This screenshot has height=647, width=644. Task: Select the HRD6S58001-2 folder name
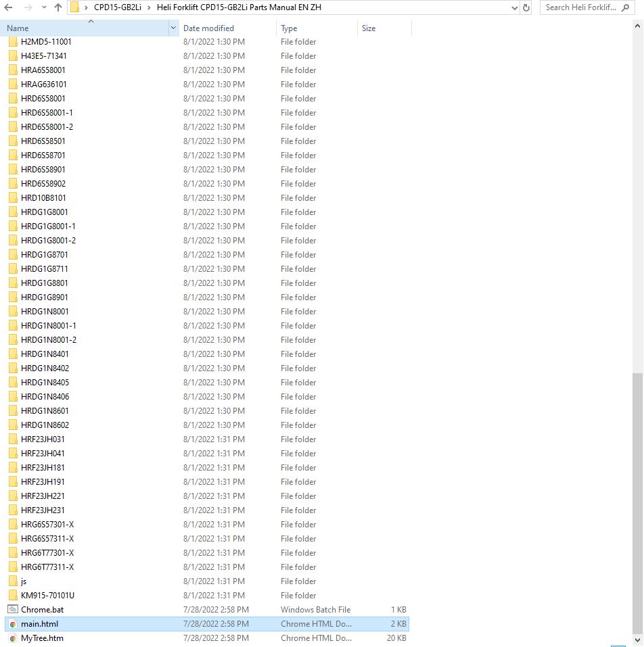pos(47,126)
